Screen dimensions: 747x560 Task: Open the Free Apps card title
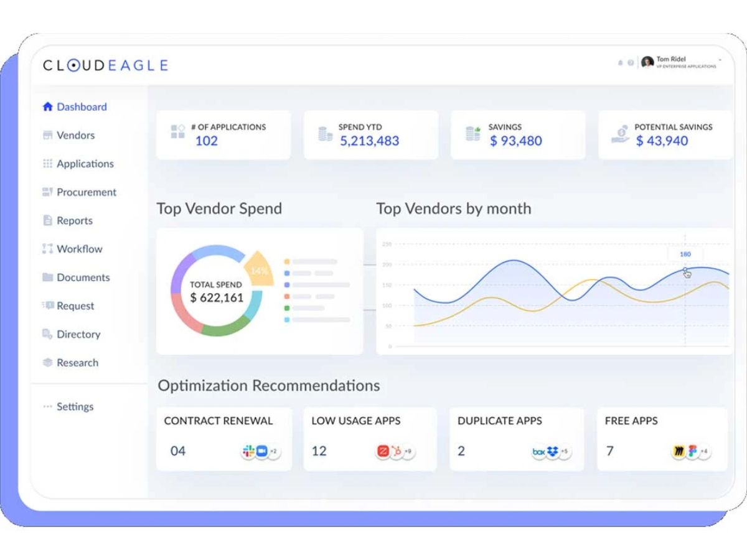coord(631,421)
